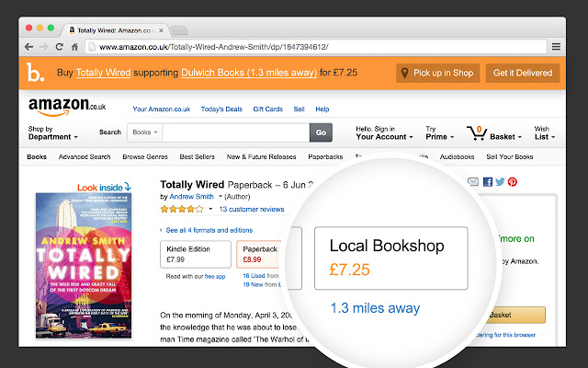Screen dimensions: 588x368
Task: Choose Paperback £8.99 format
Action: click(x=259, y=254)
